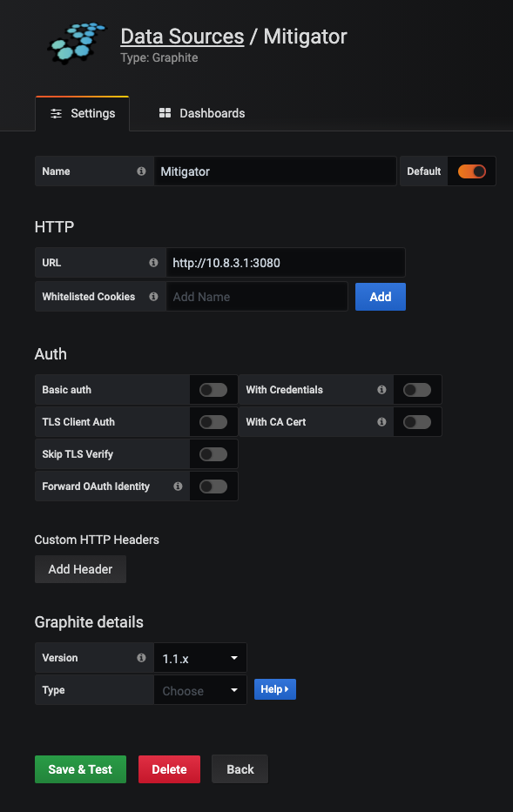Focus the Name input field
This screenshot has height=812, width=513.
pyautogui.click(x=275, y=171)
